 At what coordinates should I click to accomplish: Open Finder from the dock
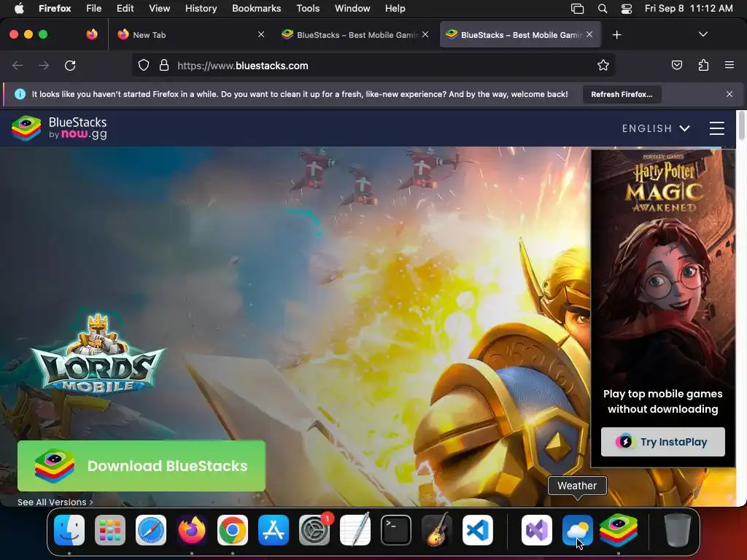point(69,530)
